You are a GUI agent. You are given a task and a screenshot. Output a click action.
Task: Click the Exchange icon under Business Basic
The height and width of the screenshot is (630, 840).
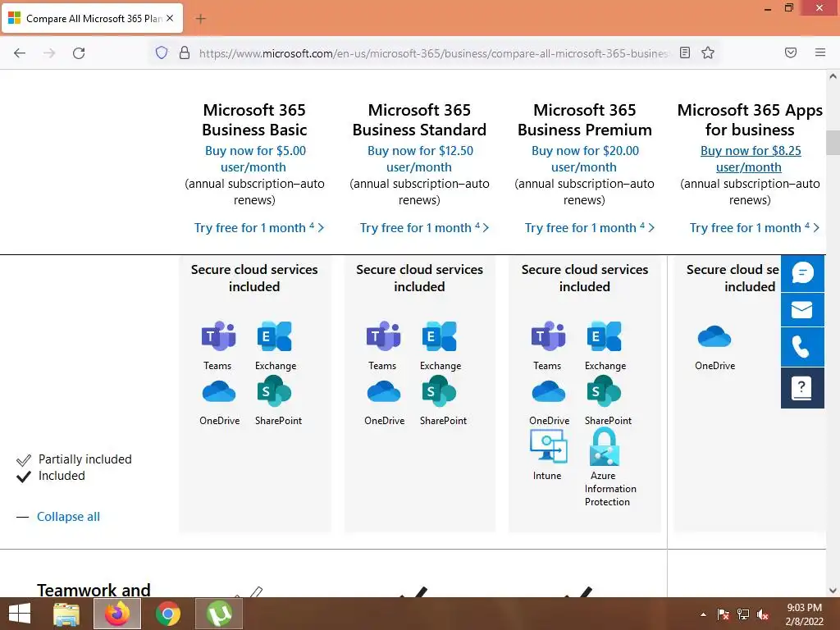click(274, 336)
